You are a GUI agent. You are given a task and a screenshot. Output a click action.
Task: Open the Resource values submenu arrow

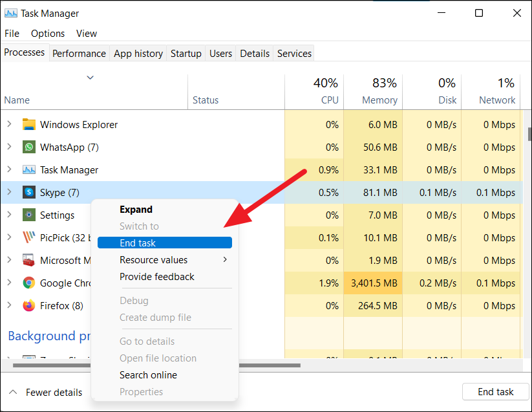pyautogui.click(x=225, y=259)
